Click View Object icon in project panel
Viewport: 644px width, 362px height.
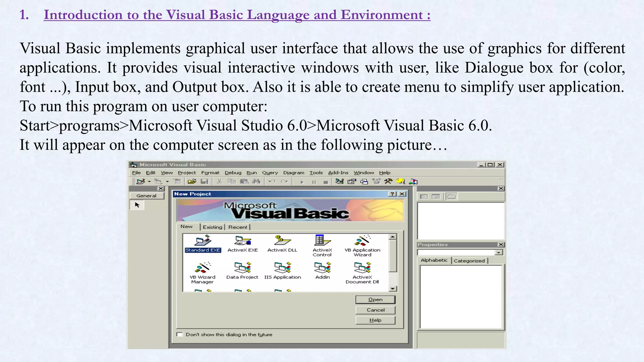436,197
